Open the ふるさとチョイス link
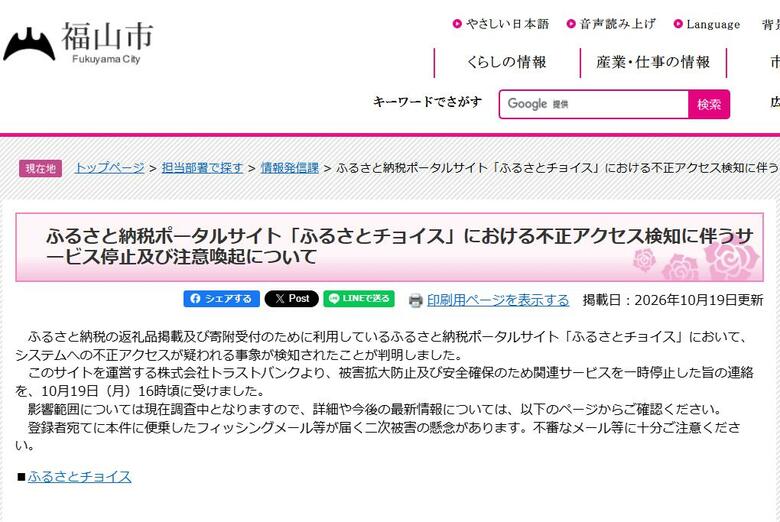Image resolution: width=780 pixels, height=522 pixels. (80, 477)
